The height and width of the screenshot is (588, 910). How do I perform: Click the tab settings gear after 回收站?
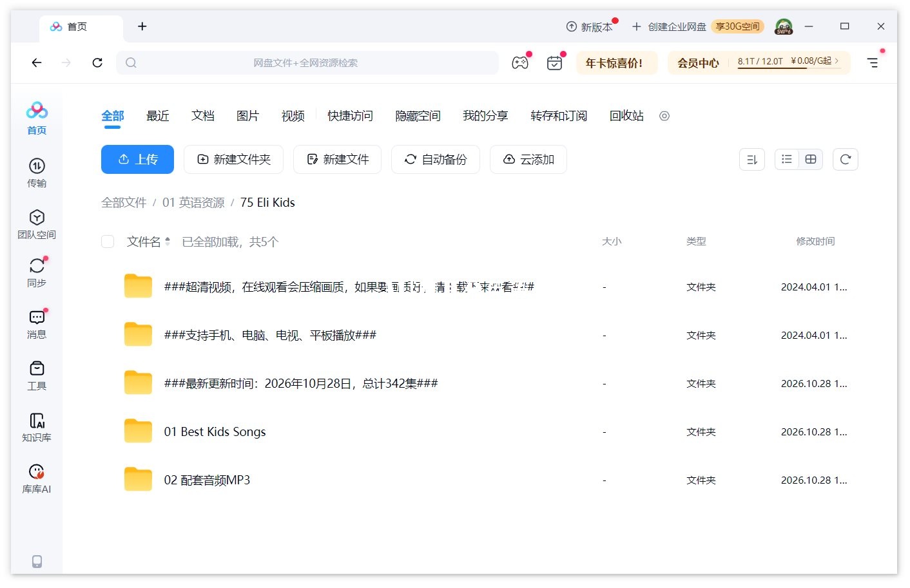[x=664, y=116]
